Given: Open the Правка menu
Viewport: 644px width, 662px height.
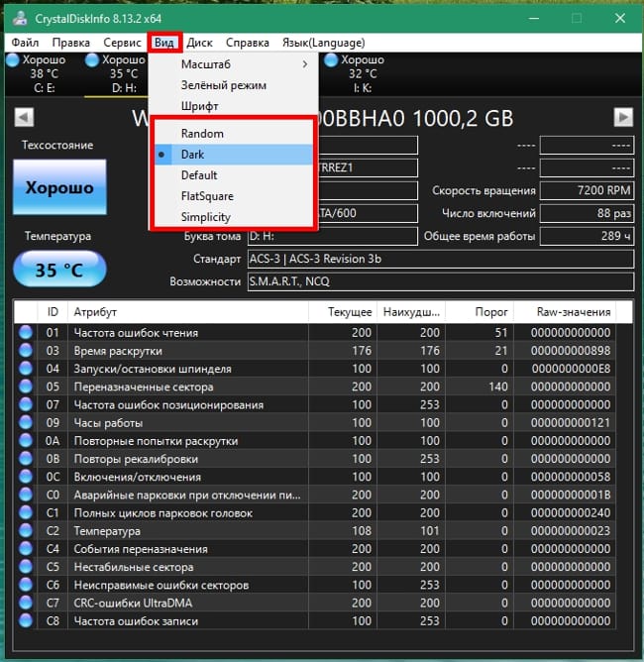Looking at the screenshot, I should coord(71,43).
